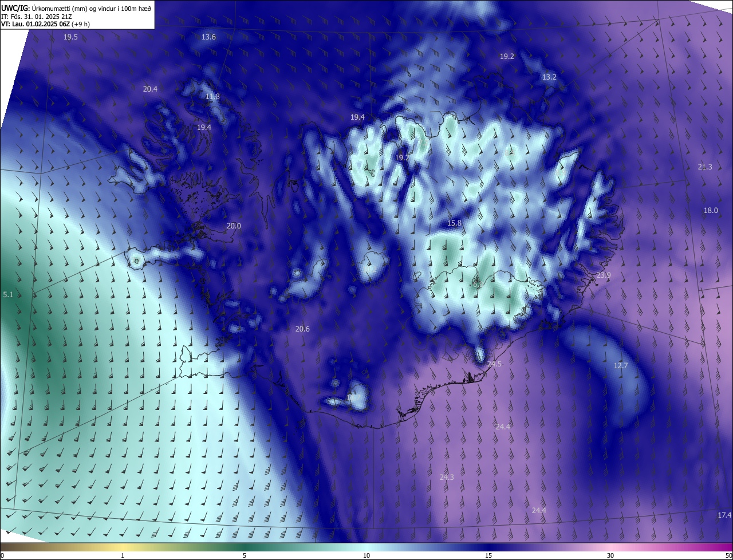Click the 13.2 value label
Viewport: 733px width, 560px height.
pyautogui.click(x=549, y=77)
